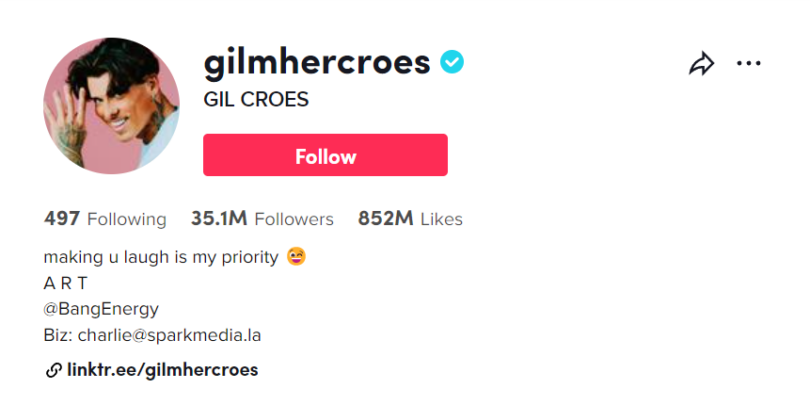Click the Likes label text
810x405 pixels.
tap(442, 219)
